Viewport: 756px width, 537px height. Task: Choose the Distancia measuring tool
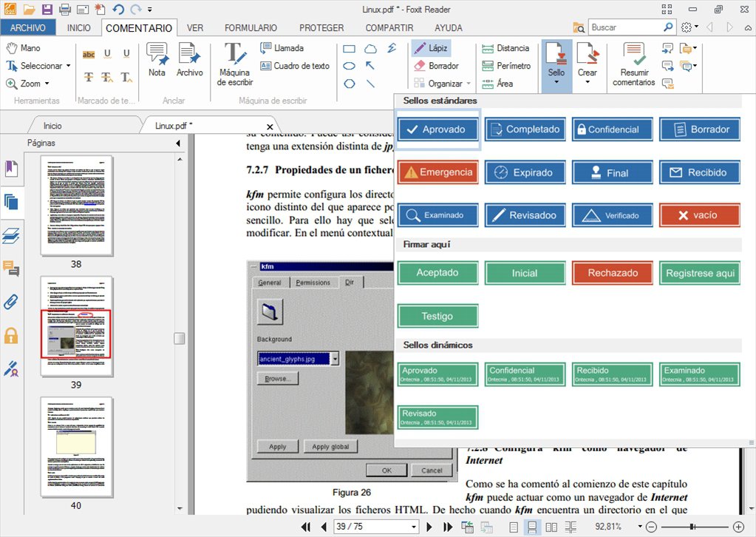505,48
